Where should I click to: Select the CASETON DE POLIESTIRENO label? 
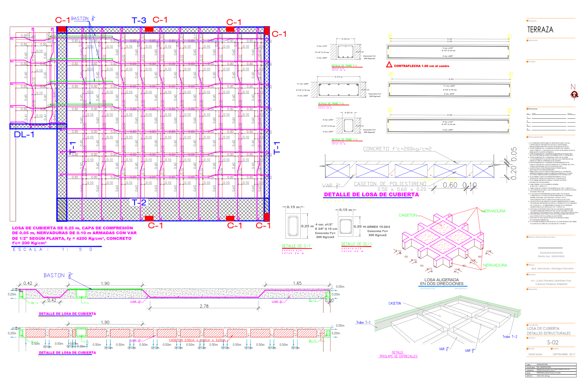[x=390, y=184]
